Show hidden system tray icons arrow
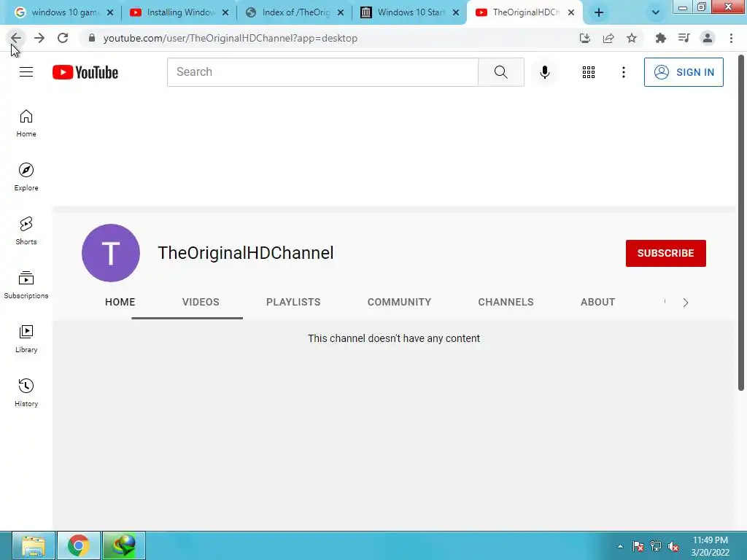747x560 pixels. click(620, 546)
